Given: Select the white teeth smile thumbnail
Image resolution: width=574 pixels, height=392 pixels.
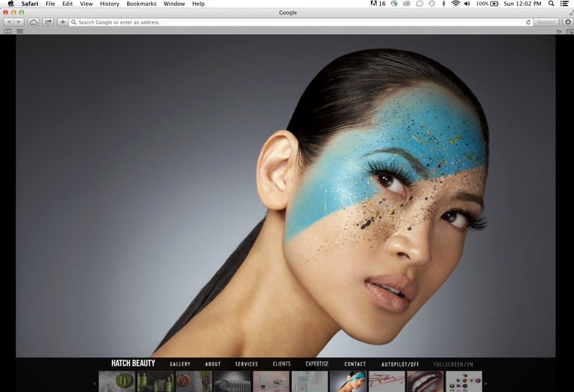Looking at the screenshot, I should point(425,381).
